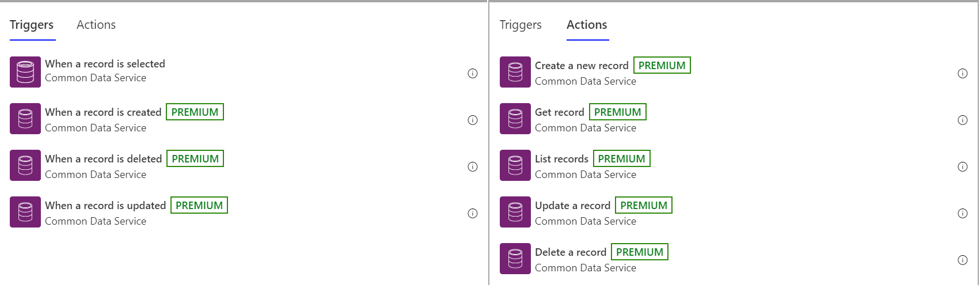980x288 pixels.
Task: Select the active Triggers tab on left
Action: (x=32, y=25)
